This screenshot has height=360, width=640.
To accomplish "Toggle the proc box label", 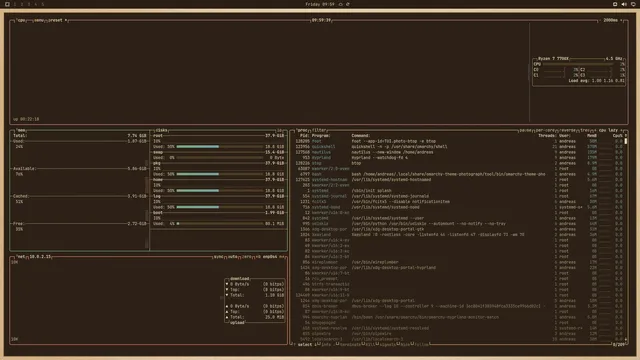I will tap(302, 130).
